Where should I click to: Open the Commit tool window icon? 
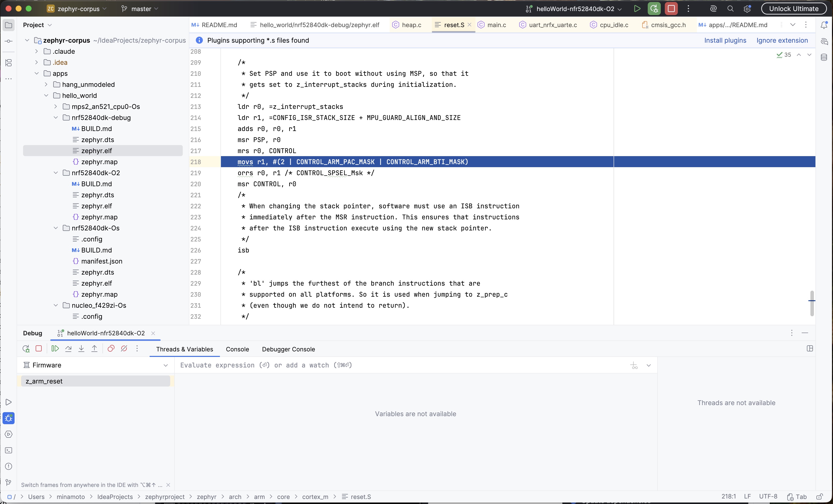[9, 41]
